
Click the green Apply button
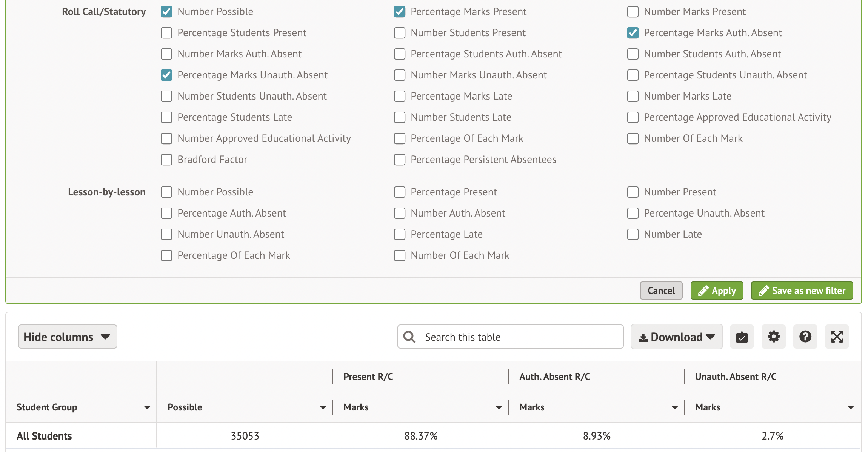point(717,291)
